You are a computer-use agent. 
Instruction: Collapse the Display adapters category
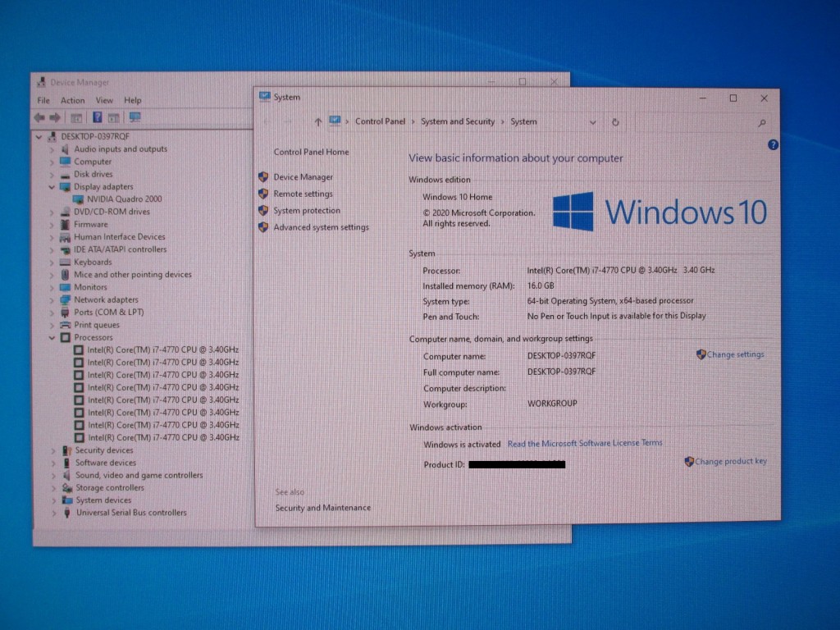pyautogui.click(x=52, y=187)
